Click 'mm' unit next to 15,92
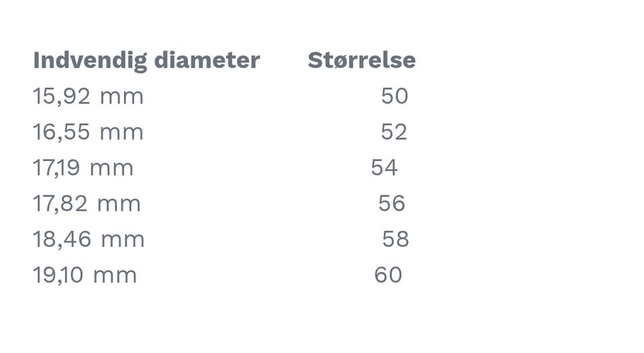Image resolution: width=644 pixels, height=353 pixels. tap(121, 98)
